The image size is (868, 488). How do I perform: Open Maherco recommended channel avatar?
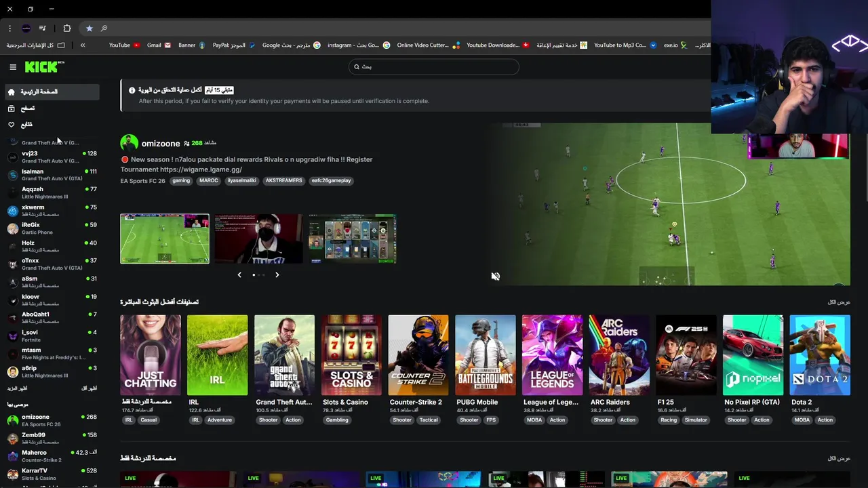pos(12,456)
